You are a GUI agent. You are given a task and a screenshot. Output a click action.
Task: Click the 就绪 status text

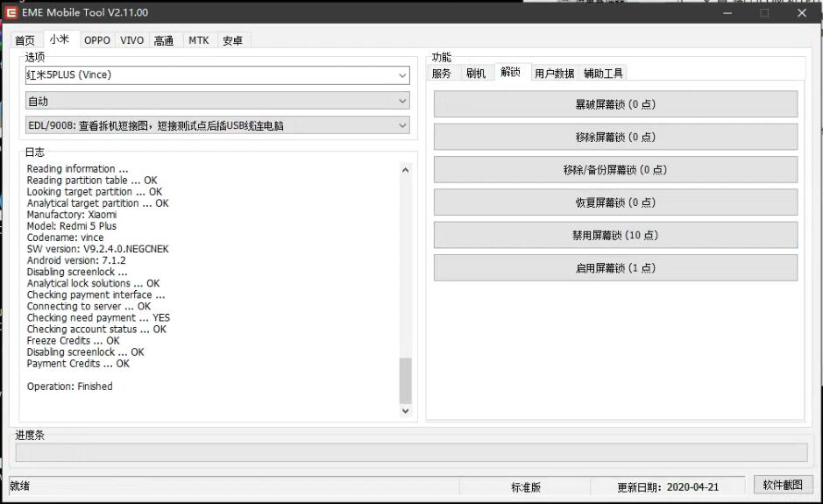(20, 486)
